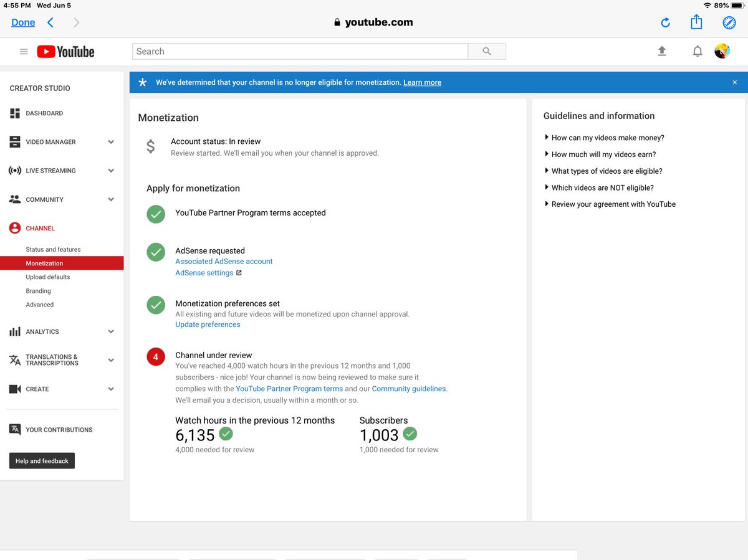Expand Translations & Transcriptions chevron
This screenshot has width=748, height=560.
tap(111, 360)
